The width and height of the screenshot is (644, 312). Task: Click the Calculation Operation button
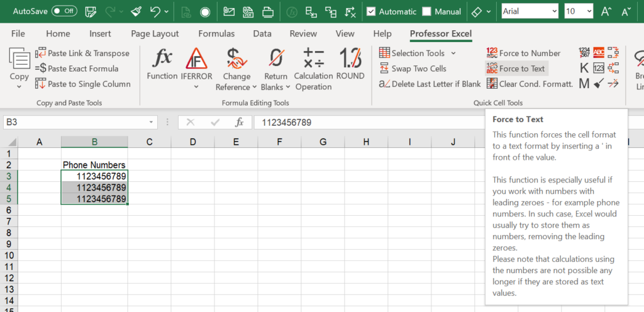pos(313,69)
